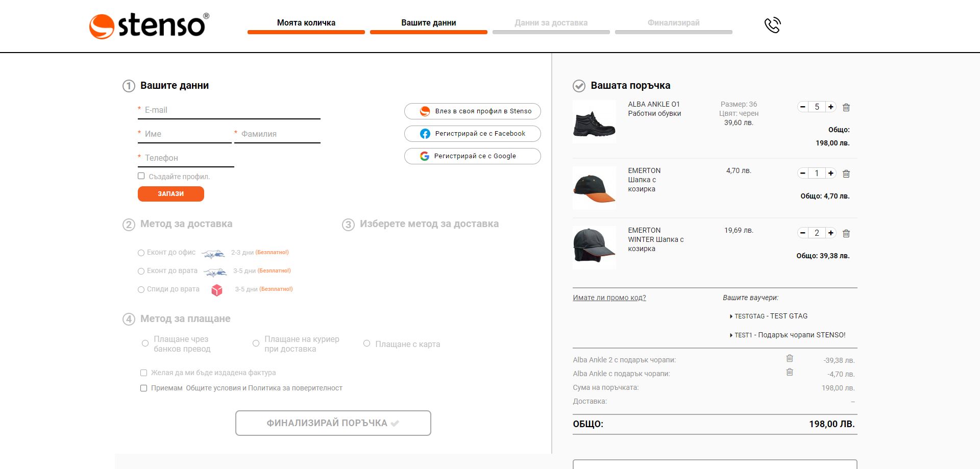Viewport: 980px width, 469px height.
Task: Open 'Общите условия и Политика за поверителност' link
Action: tap(264, 388)
